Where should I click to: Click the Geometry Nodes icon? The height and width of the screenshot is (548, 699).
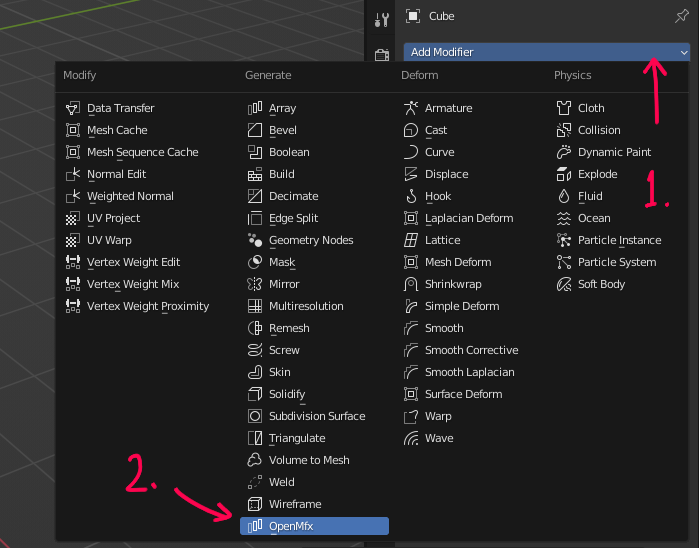pos(254,240)
